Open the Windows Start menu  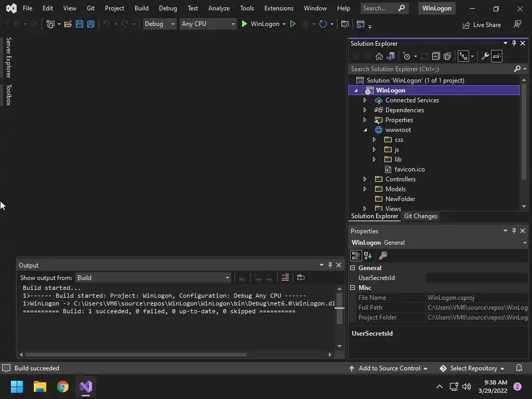coord(17,387)
